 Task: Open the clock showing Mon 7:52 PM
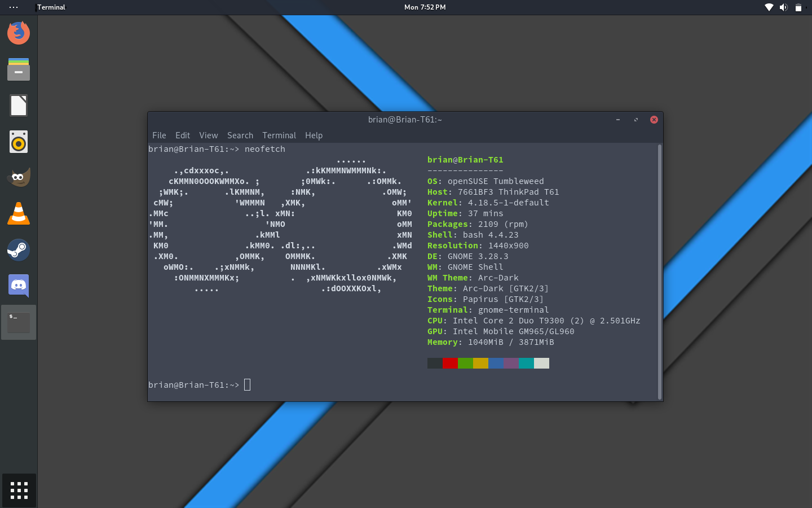point(425,7)
